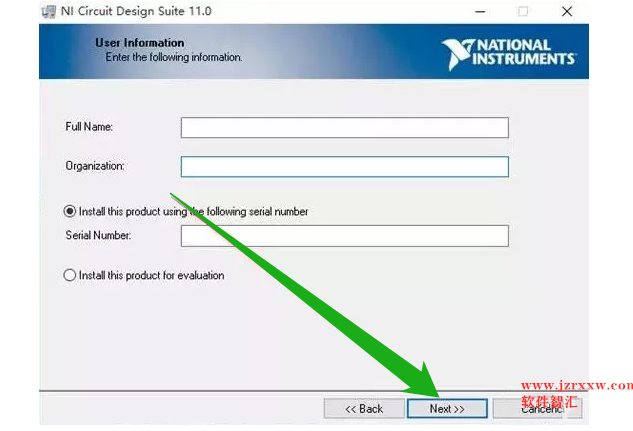Minimize the NI Circuit Design Suite window
The height and width of the screenshot is (431, 633).
click(480, 12)
